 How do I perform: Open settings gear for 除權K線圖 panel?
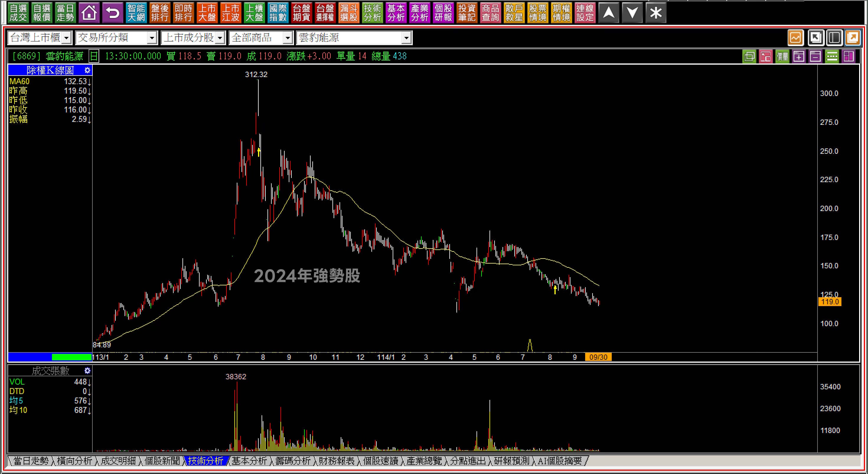click(87, 70)
